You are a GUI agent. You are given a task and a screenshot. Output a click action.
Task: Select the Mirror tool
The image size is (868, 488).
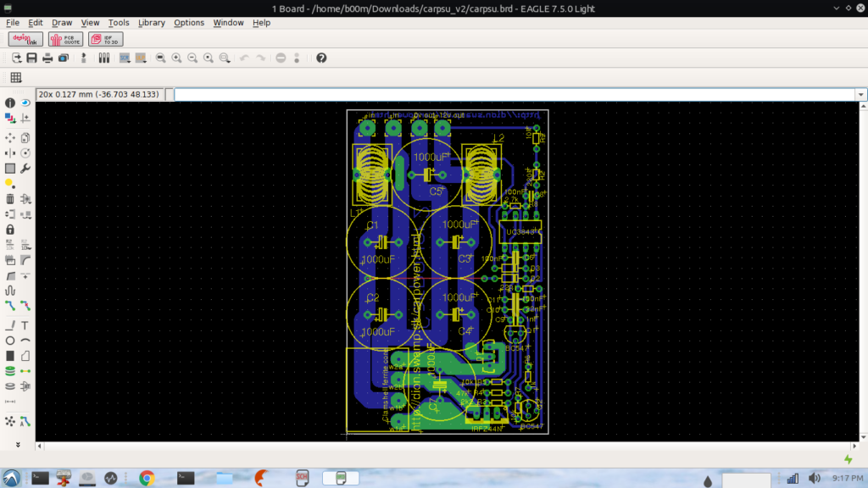pyautogui.click(x=10, y=153)
